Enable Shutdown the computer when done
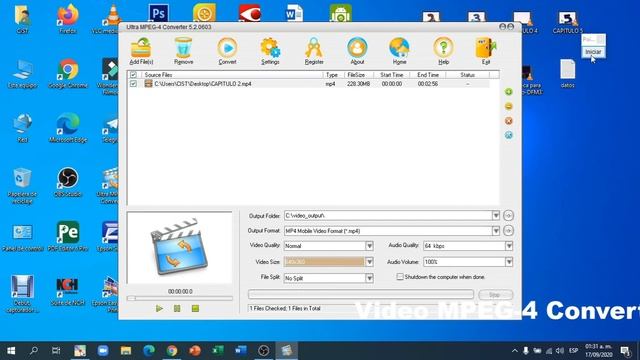This screenshot has height=360, width=640. 400,277
